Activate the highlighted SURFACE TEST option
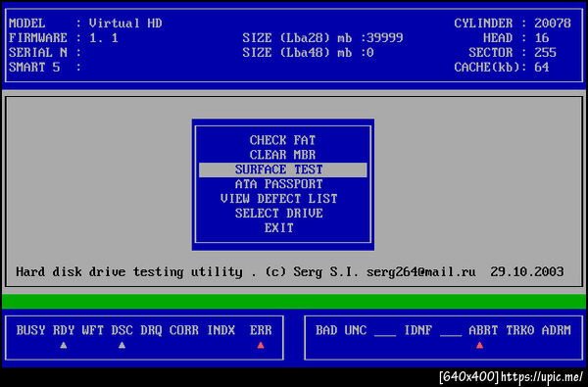The width and height of the screenshot is (588, 387). pyautogui.click(x=282, y=169)
